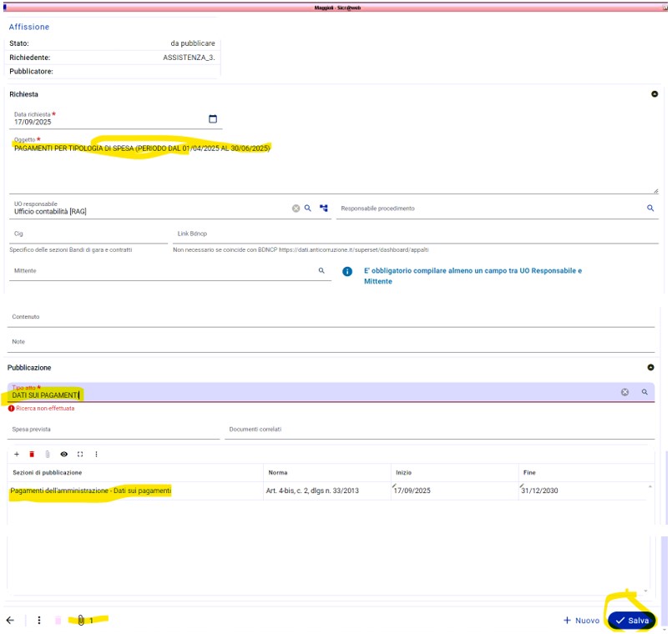Go back using the left arrow

(x=11, y=621)
